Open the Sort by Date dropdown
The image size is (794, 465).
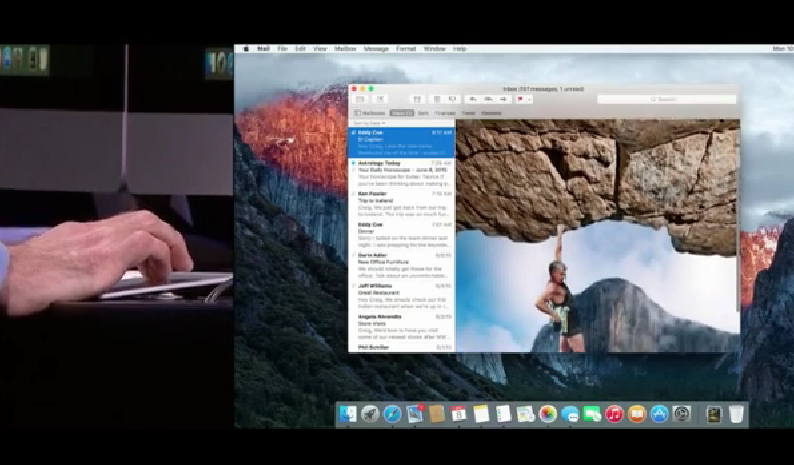pyautogui.click(x=369, y=123)
